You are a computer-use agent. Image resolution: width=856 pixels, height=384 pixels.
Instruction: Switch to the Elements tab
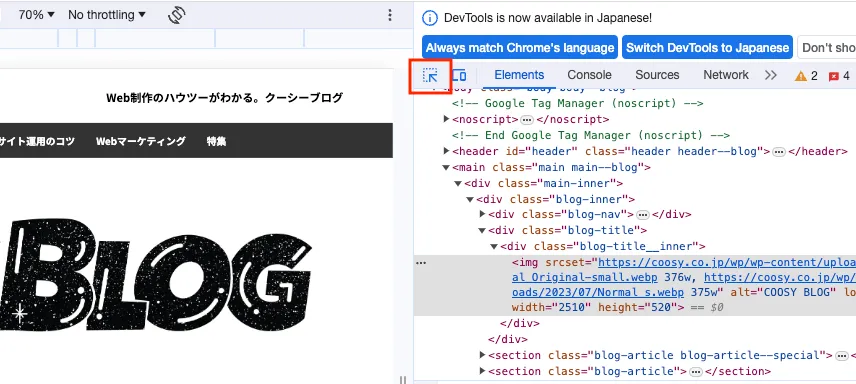pyautogui.click(x=519, y=75)
